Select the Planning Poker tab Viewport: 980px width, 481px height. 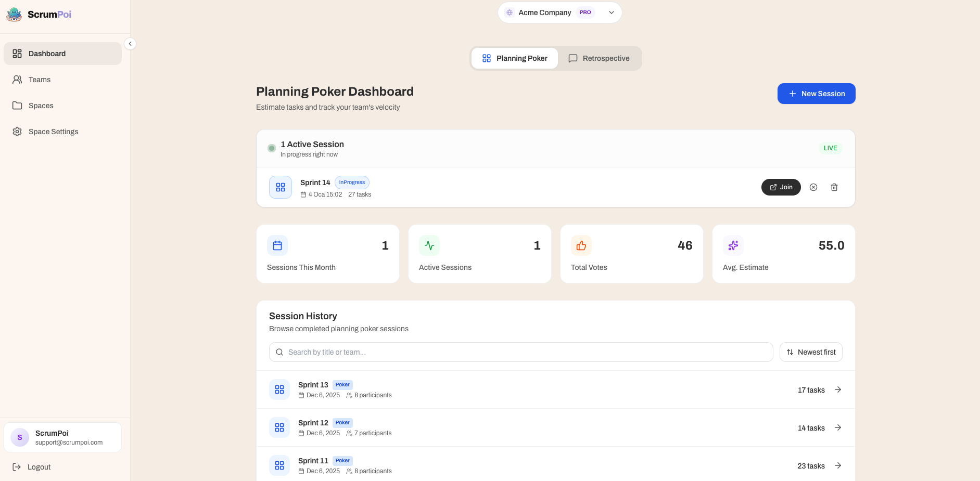click(515, 58)
